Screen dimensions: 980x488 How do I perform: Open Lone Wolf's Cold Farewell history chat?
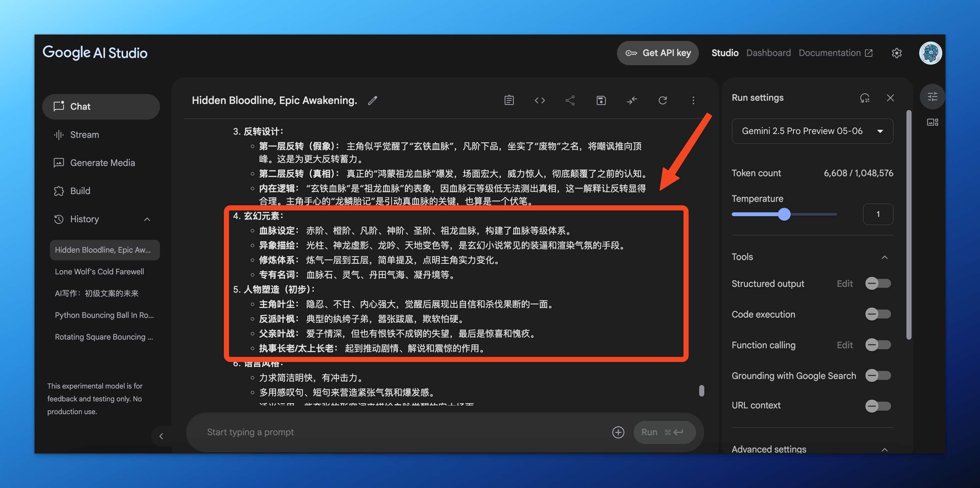tap(99, 272)
